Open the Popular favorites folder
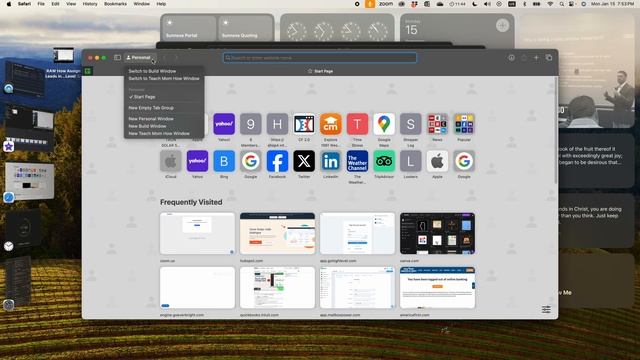 464,124
